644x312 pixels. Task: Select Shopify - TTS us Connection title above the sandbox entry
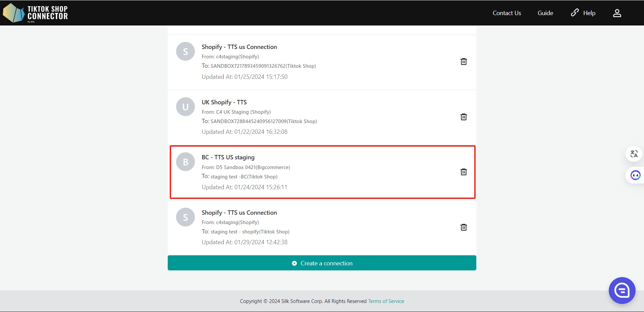point(239,47)
